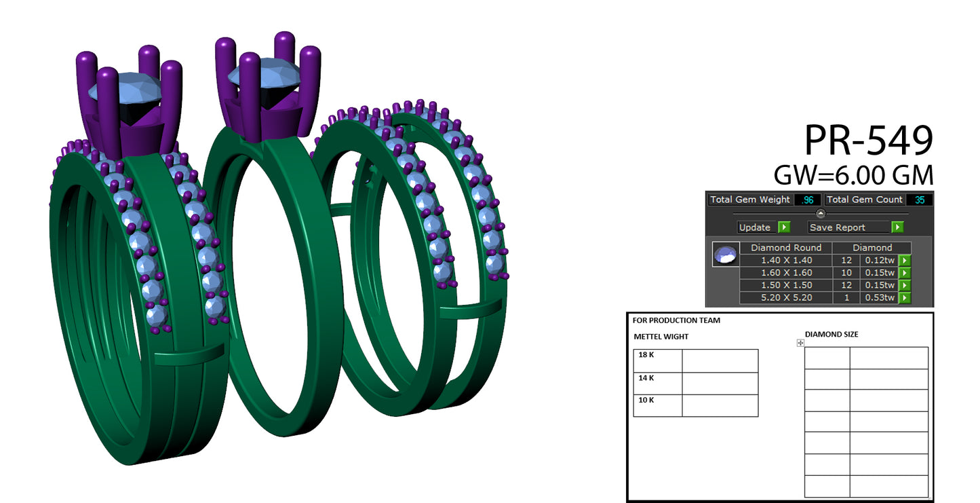Click the 0.53tw weight cell

click(879, 297)
